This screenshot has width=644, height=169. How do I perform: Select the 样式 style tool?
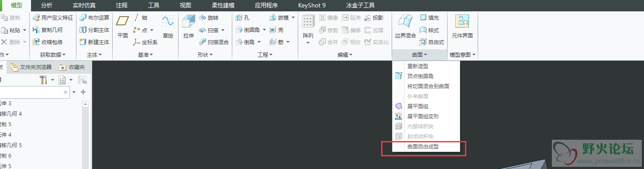pos(430,30)
